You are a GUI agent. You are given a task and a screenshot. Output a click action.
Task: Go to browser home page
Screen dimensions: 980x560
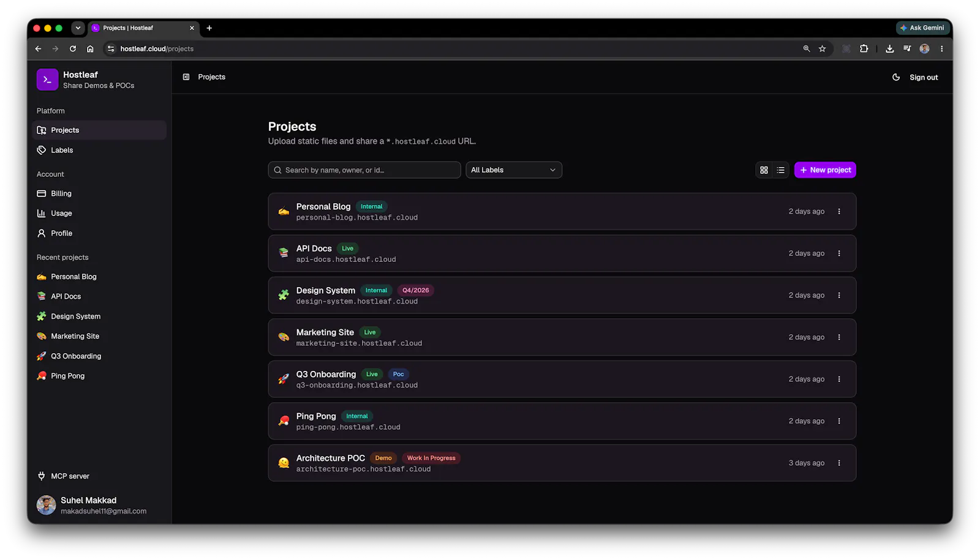90,49
